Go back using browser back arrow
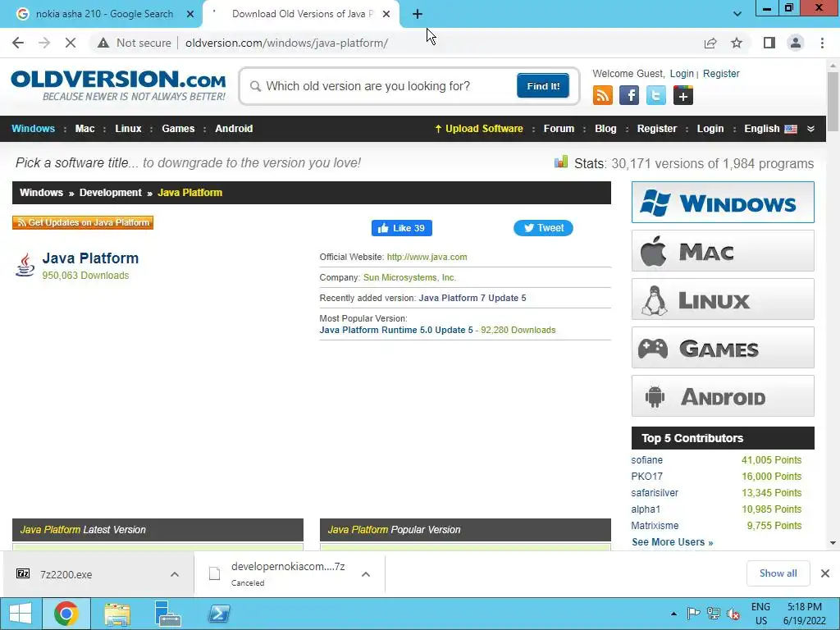 [x=18, y=43]
